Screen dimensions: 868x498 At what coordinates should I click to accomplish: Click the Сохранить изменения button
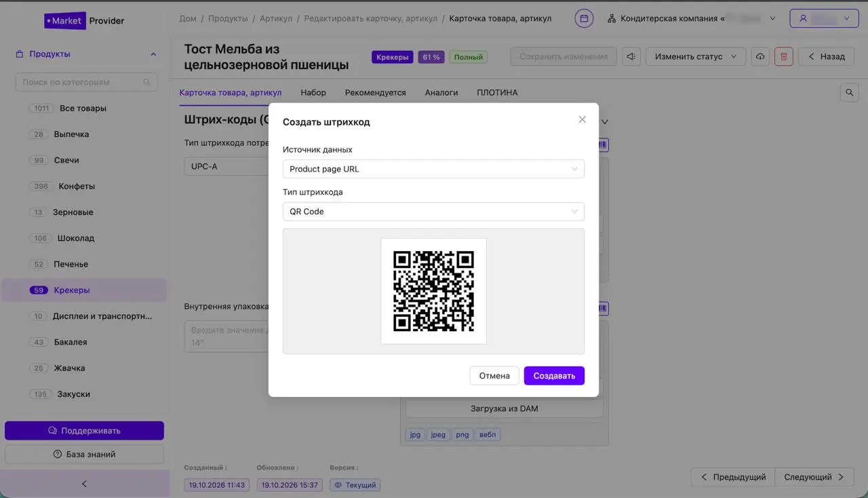[x=564, y=56]
